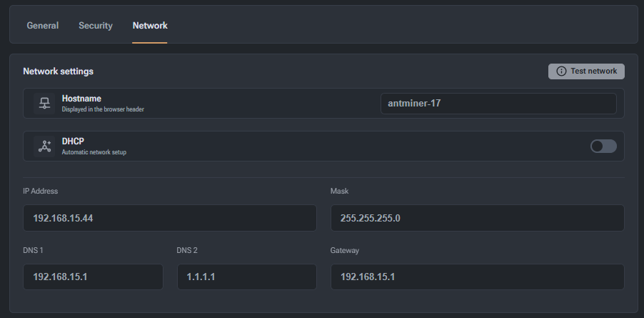This screenshot has height=318, width=644.
Task: Edit the DNS 2 field showing 1.1.1.1
Action: point(247,277)
